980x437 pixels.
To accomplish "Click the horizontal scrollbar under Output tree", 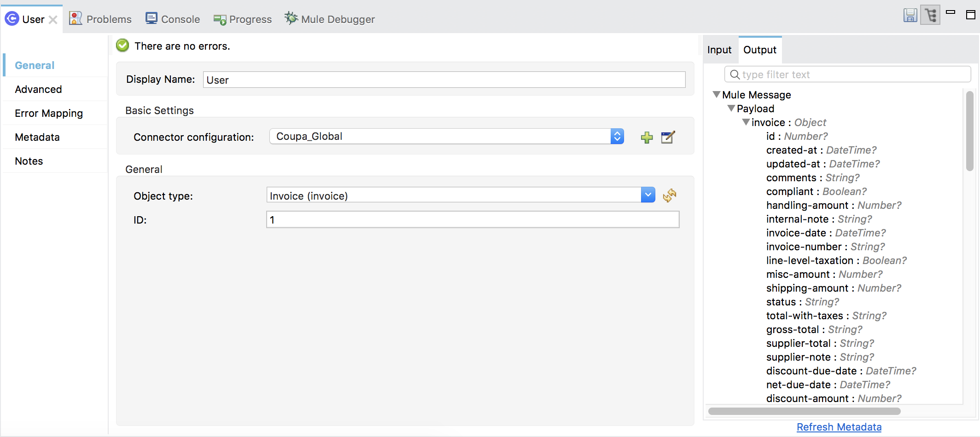I will click(804, 411).
